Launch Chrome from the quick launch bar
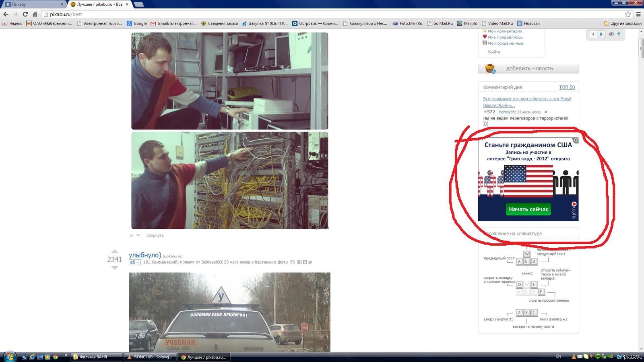The width and height of the screenshot is (644, 362). 55,357
